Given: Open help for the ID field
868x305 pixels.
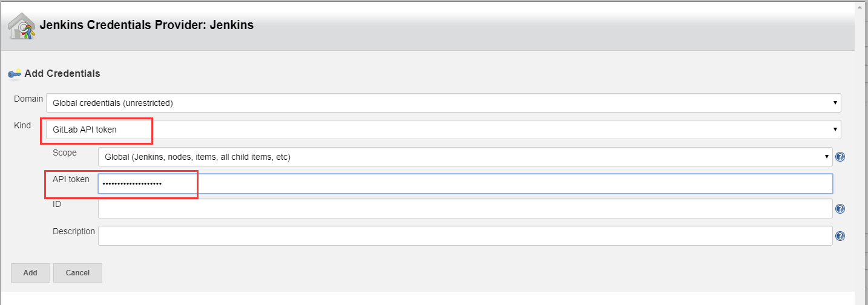Looking at the screenshot, I should click(840, 209).
